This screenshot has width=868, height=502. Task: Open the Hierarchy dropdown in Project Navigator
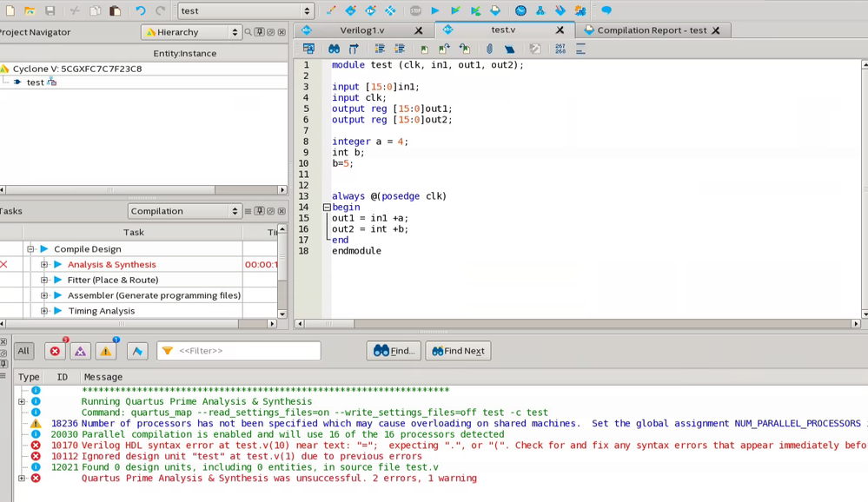[x=190, y=32]
